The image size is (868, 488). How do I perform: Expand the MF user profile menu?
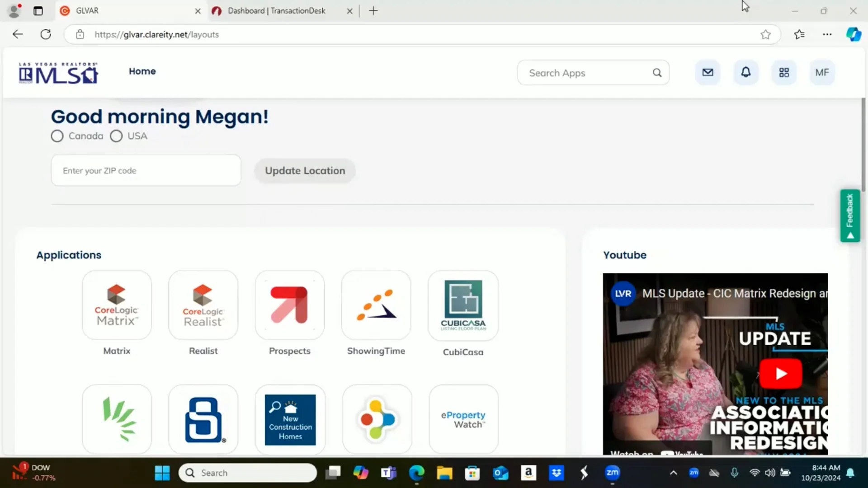pos(822,72)
